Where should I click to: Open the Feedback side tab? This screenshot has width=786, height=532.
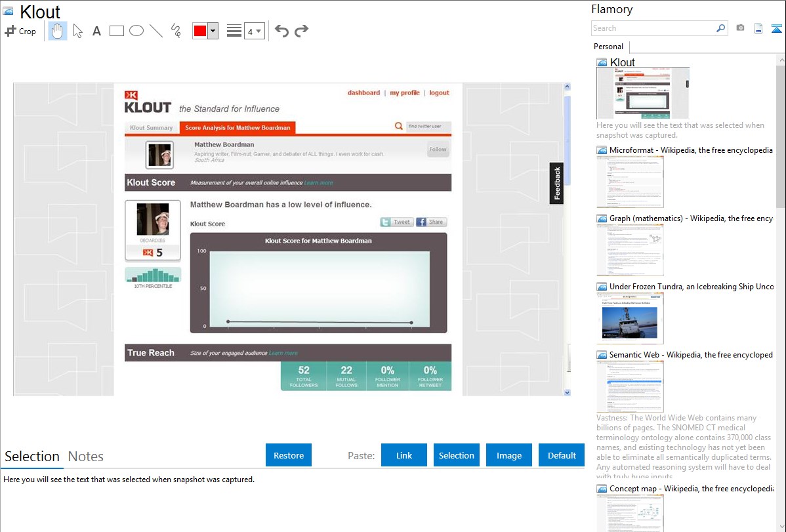pyautogui.click(x=556, y=183)
